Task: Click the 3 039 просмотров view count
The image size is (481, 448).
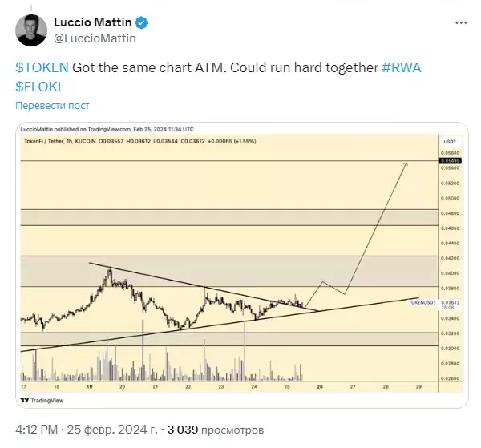Action: click(x=216, y=430)
